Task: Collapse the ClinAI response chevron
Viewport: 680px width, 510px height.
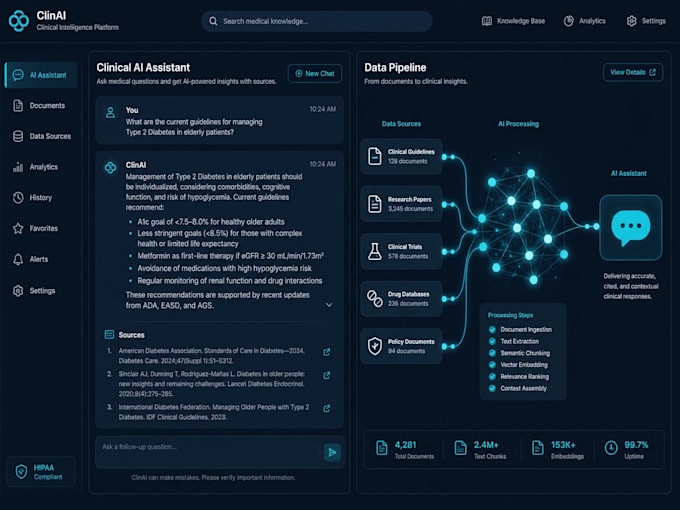Action: (x=329, y=305)
